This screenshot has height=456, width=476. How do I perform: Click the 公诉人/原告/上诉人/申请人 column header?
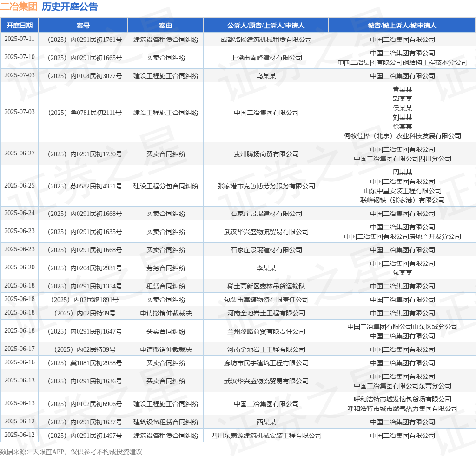coord(266,26)
